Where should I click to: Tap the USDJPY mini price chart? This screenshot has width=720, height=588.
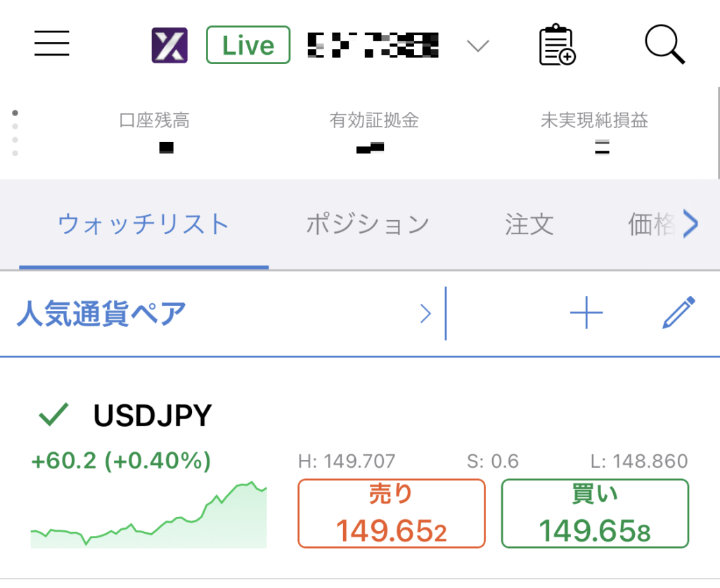[148, 520]
